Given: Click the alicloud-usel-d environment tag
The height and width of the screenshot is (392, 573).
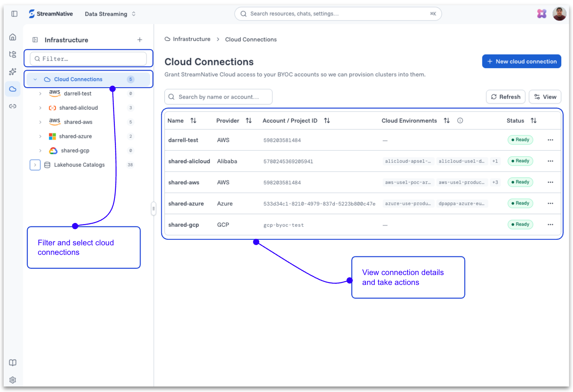Looking at the screenshot, I should coord(462,161).
